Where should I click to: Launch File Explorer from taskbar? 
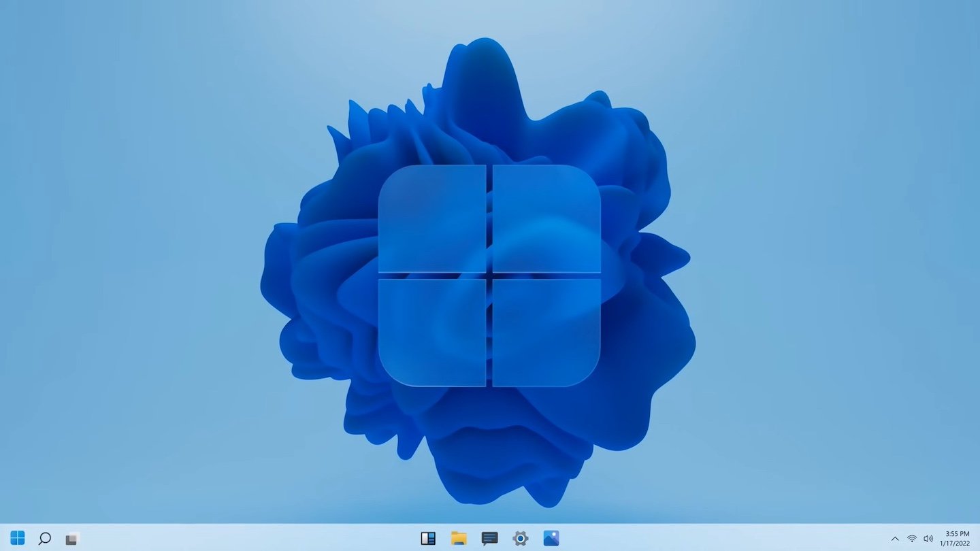click(459, 539)
